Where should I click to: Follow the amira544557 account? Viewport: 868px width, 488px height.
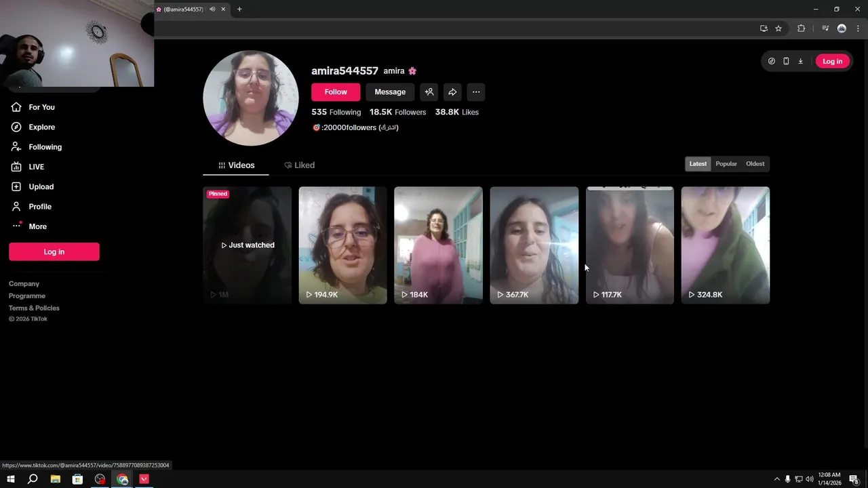pyautogui.click(x=336, y=92)
